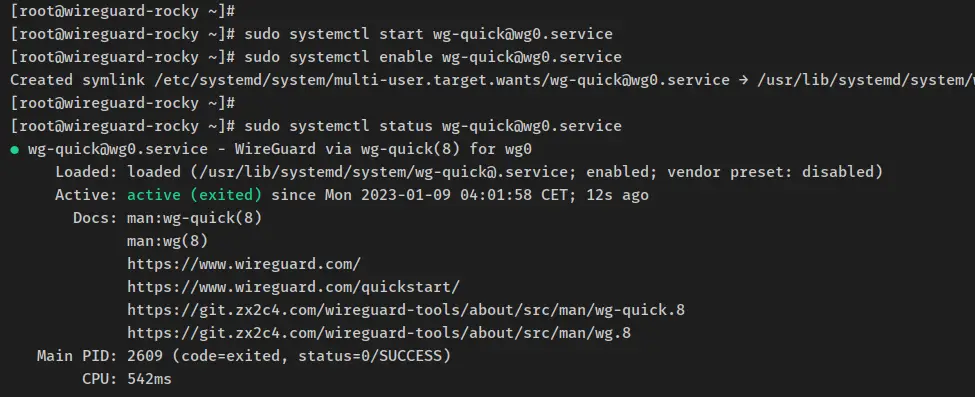Click the 'Created symlink' output line
Screen dimensions: 975x397
(x=492, y=80)
